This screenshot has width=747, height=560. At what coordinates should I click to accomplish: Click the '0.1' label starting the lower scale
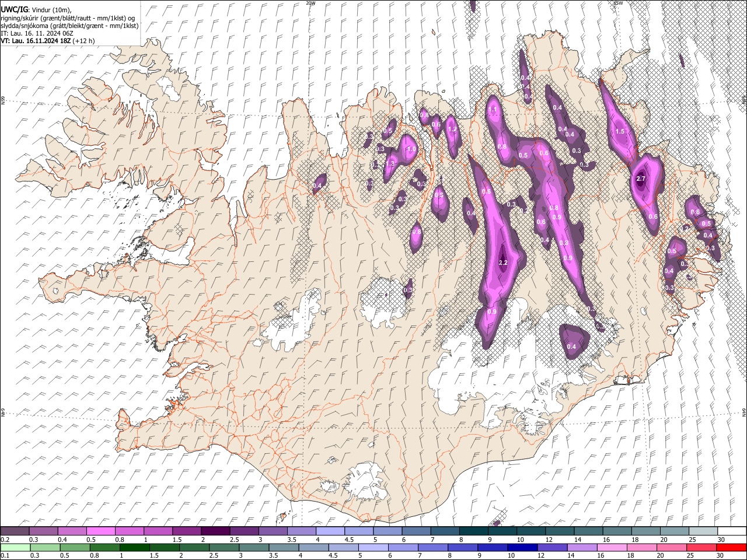4,555
